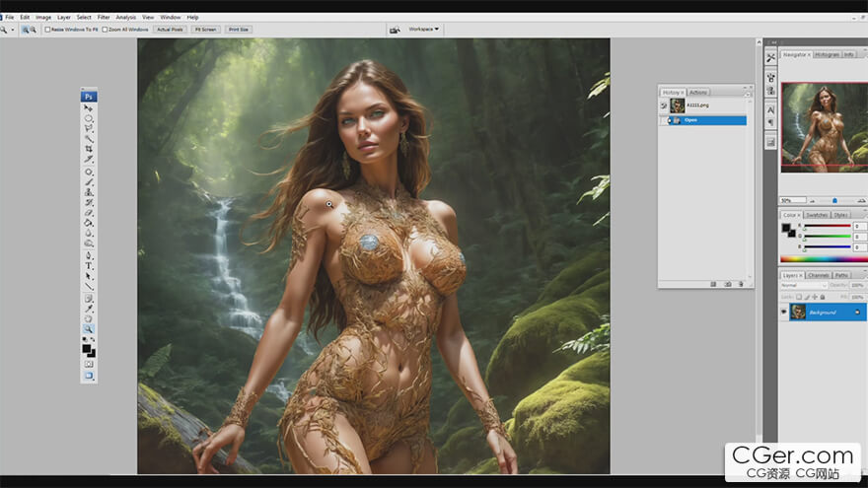This screenshot has width=868, height=488.
Task: Open blending mode Normal dropdown
Action: point(804,286)
